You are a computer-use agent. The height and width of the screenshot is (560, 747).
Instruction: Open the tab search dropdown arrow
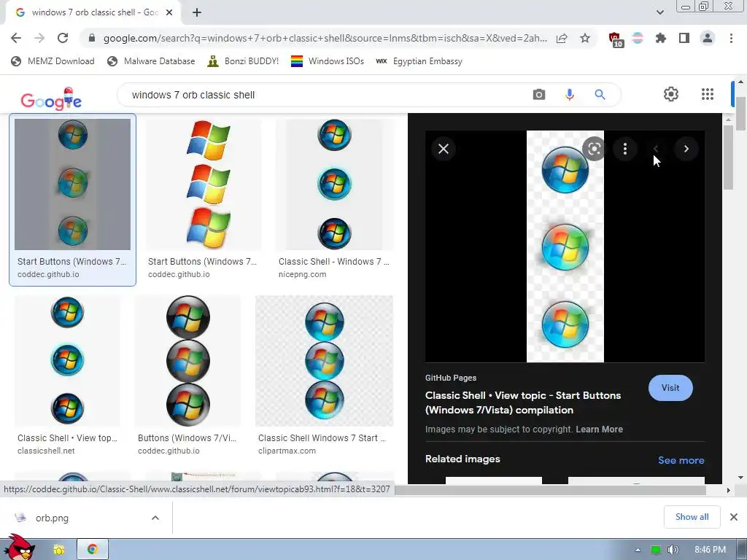click(659, 12)
